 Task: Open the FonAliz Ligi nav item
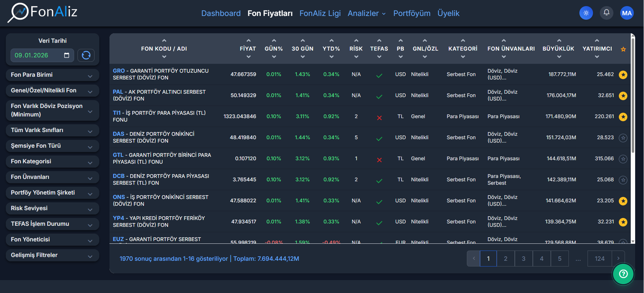tap(320, 13)
